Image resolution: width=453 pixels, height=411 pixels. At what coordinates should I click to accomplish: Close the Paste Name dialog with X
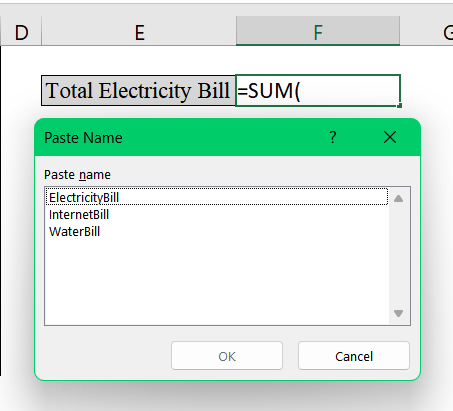point(390,137)
